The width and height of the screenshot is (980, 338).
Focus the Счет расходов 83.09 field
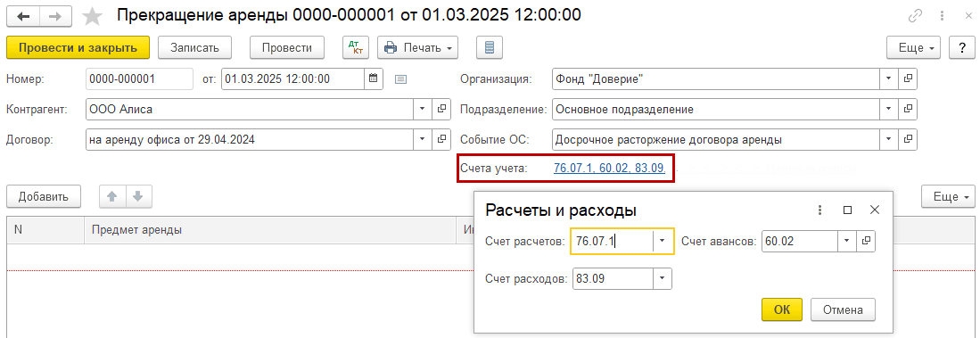pyautogui.click(x=613, y=278)
